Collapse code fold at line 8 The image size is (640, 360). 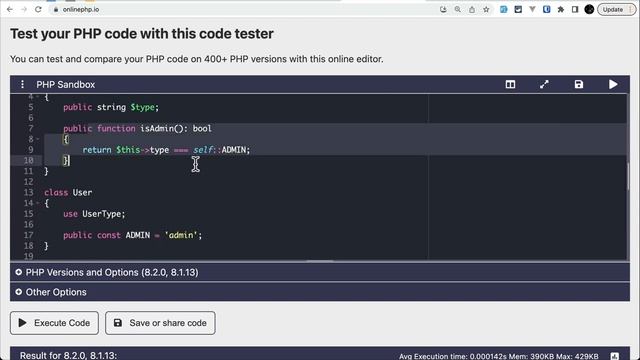pos(38,139)
